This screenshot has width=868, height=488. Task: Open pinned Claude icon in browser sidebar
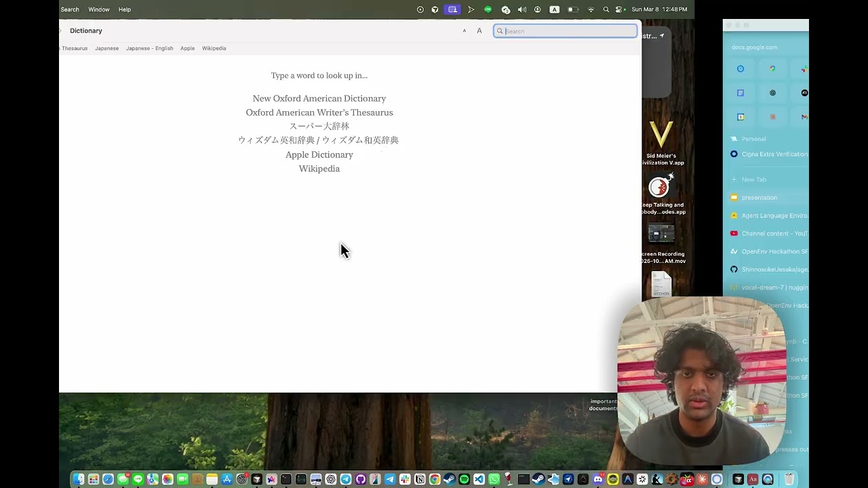772,117
